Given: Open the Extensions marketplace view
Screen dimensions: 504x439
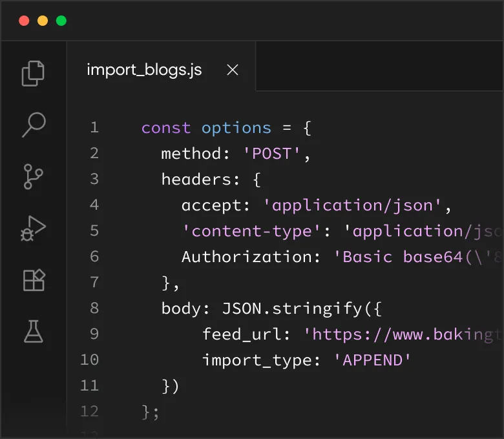Looking at the screenshot, I should (x=34, y=280).
